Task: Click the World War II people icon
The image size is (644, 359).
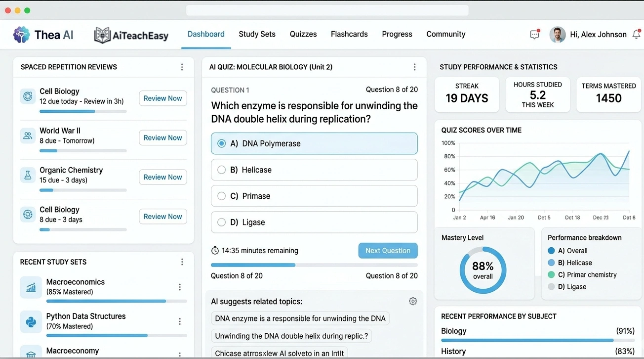Action: tap(28, 135)
